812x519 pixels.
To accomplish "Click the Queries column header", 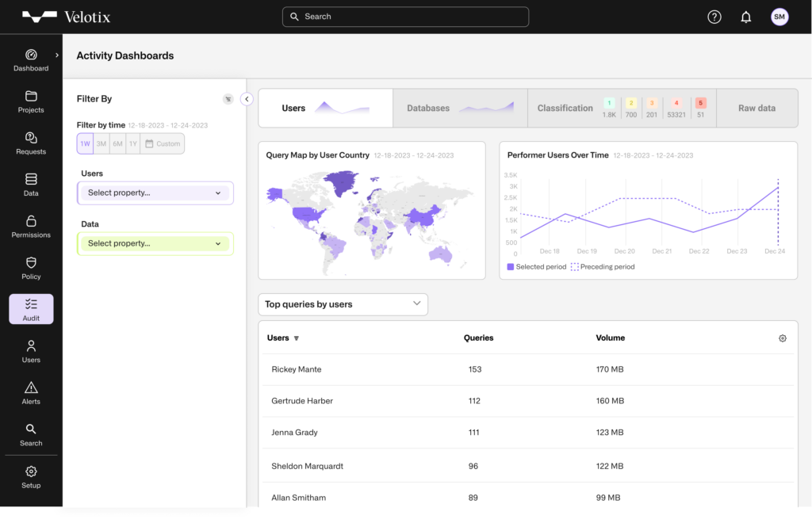I will coord(478,338).
